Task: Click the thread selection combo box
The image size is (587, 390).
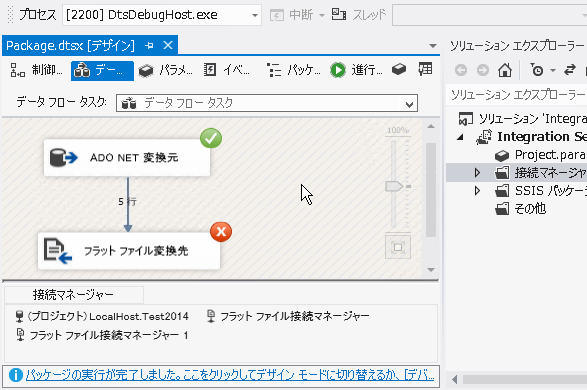Action: pos(489,15)
